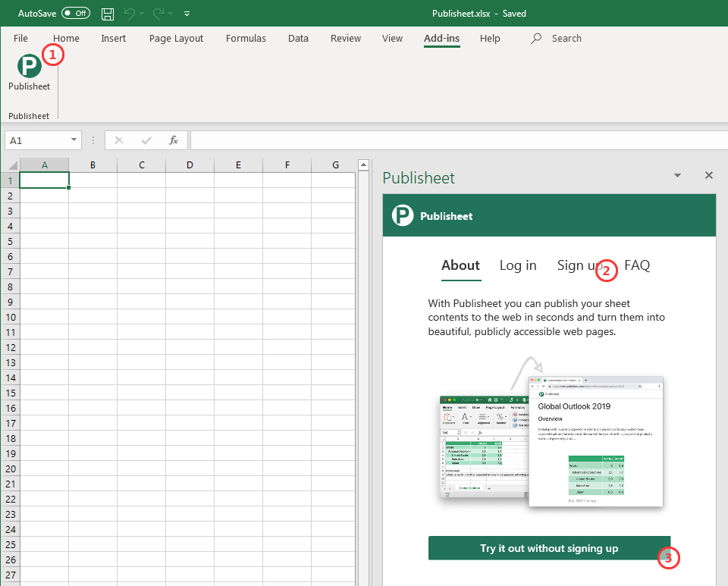
Task: Open the FAQ tab
Action: (x=637, y=265)
